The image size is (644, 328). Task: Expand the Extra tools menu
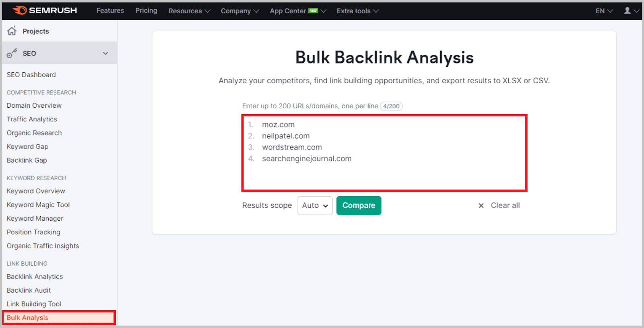358,11
